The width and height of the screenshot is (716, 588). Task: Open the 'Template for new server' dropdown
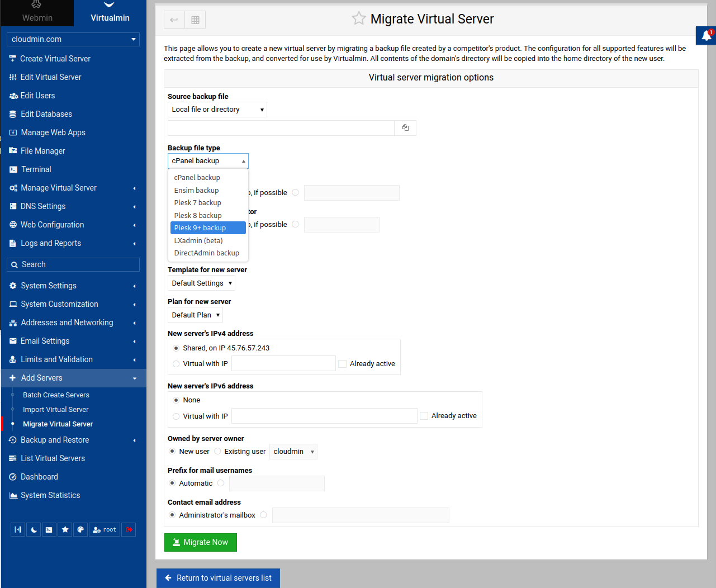point(201,283)
